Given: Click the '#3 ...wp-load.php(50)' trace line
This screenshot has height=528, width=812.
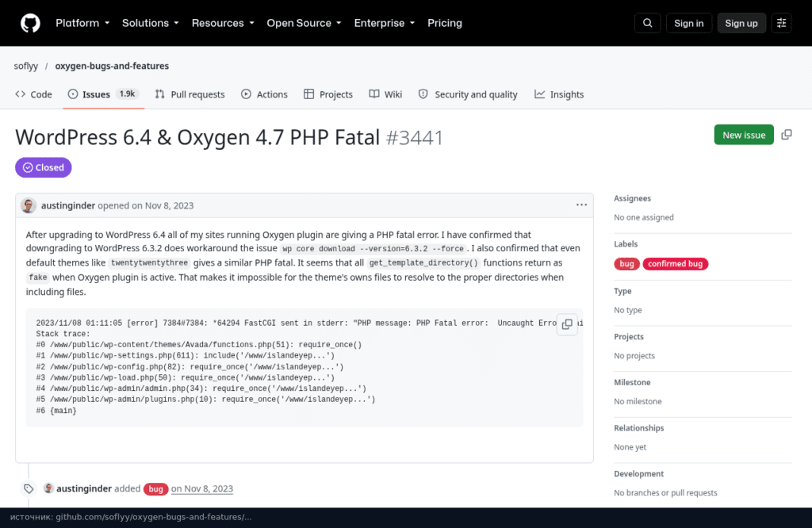Looking at the screenshot, I should click(x=186, y=378).
